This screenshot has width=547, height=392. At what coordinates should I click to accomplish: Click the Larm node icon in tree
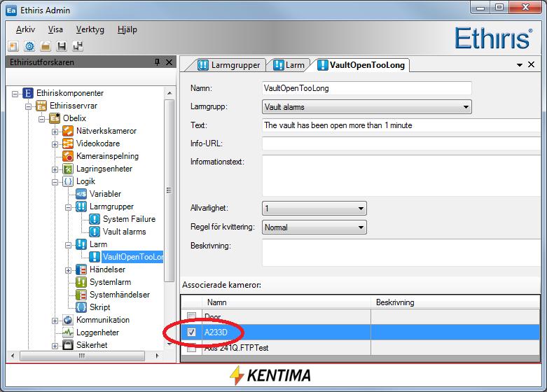(81, 244)
